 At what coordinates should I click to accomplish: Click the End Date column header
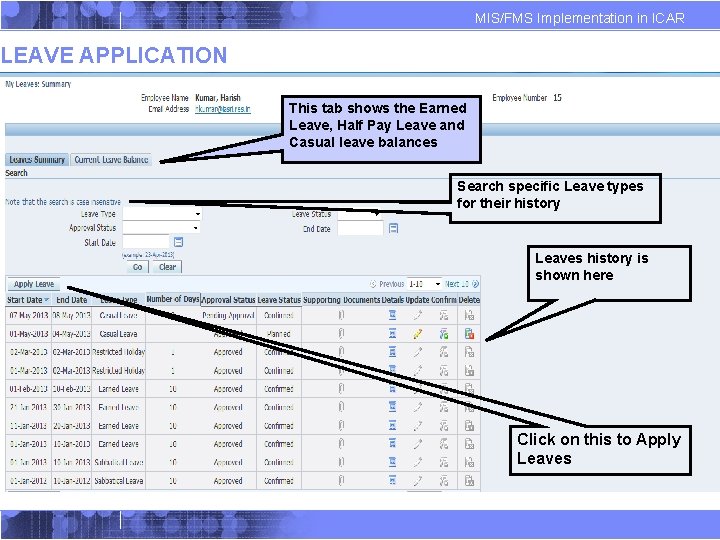(x=72, y=300)
